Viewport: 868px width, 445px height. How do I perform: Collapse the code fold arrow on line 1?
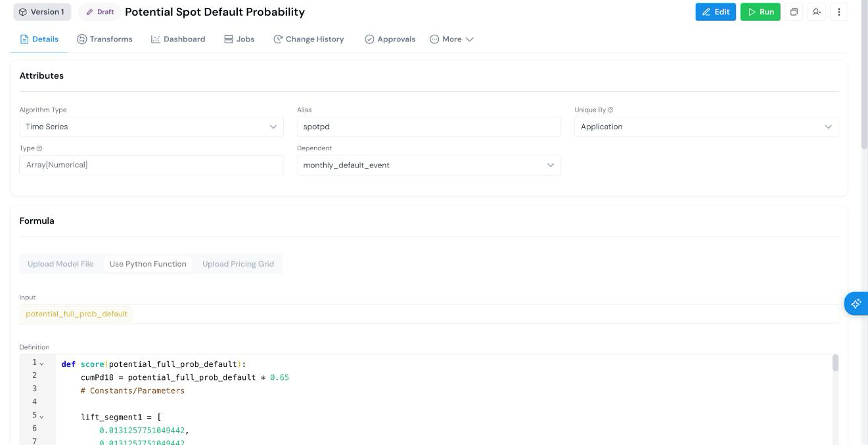(x=41, y=364)
